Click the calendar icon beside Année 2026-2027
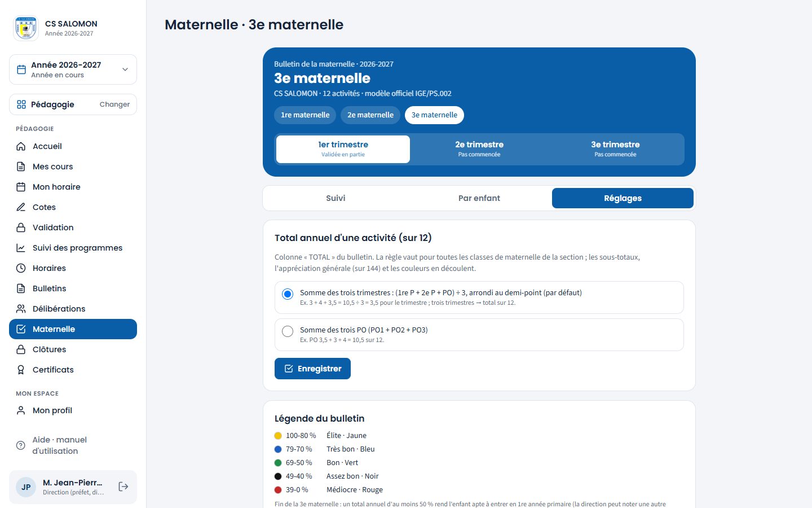The height and width of the screenshot is (508, 812). (x=21, y=69)
